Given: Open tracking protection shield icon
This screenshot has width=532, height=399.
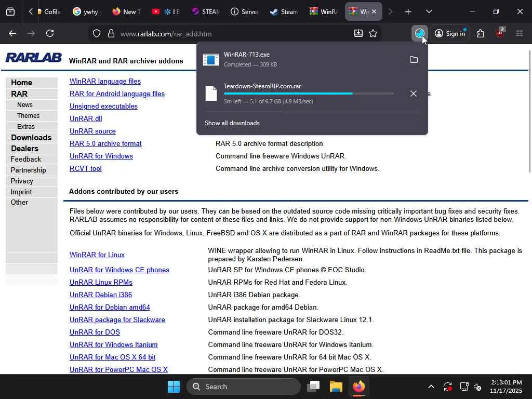Looking at the screenshot, I should pyautogui.click(x=97, y=34).
